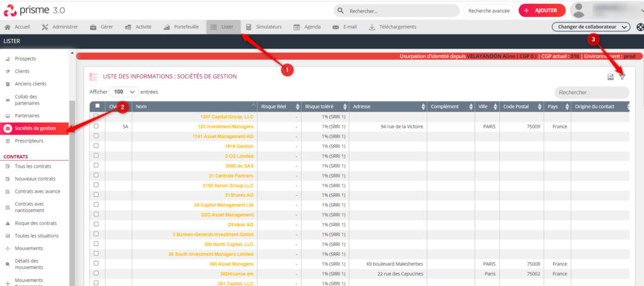
Task: Select Sociétés de gestion in the sidebar
Action: point(35,129)
